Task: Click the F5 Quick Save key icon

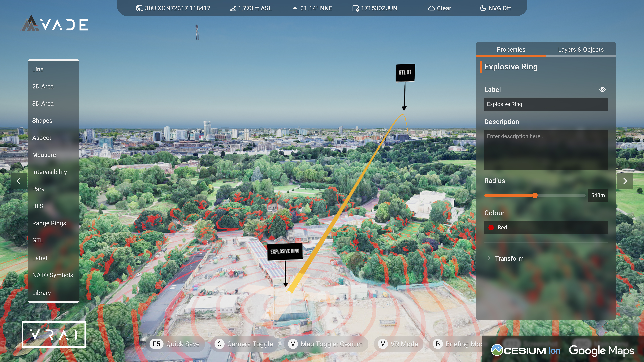Action: coord(156,344)
